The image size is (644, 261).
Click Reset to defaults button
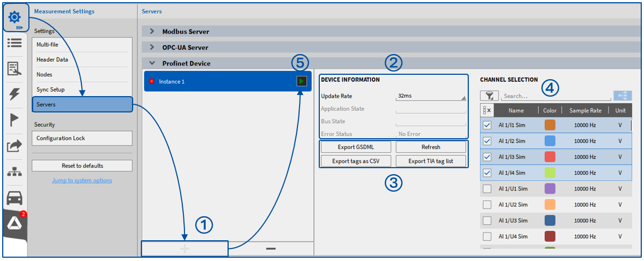(x=82, y=165)
